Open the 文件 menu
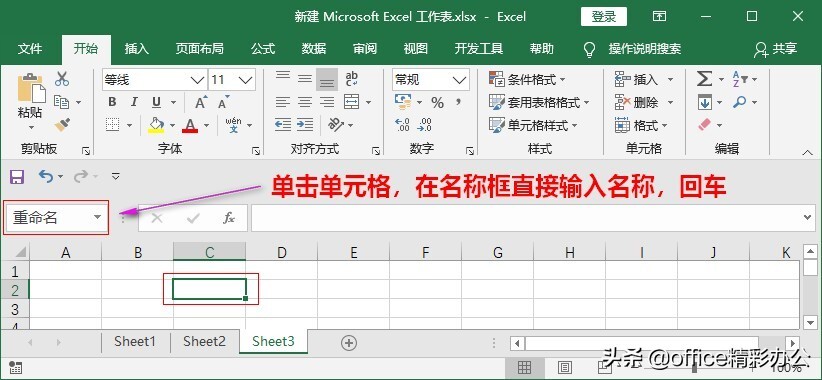The height and width of the screenshot is (380, 822). tap(30, 49)
